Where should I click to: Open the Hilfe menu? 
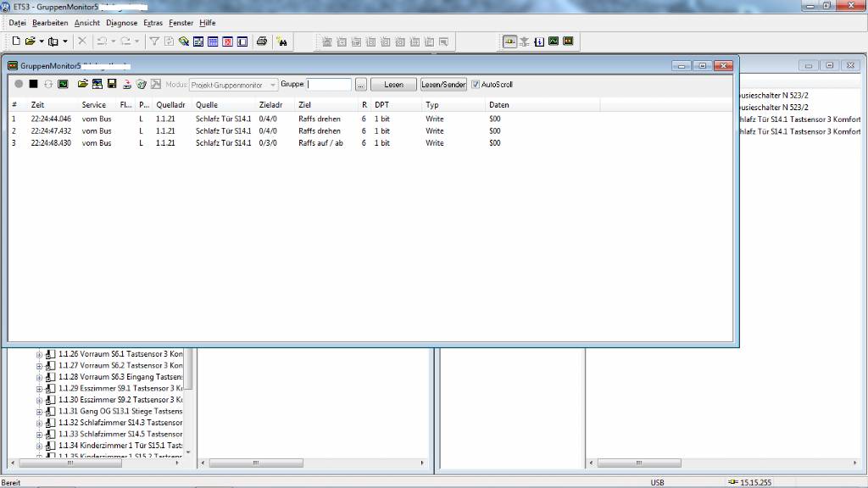[208, 23]
